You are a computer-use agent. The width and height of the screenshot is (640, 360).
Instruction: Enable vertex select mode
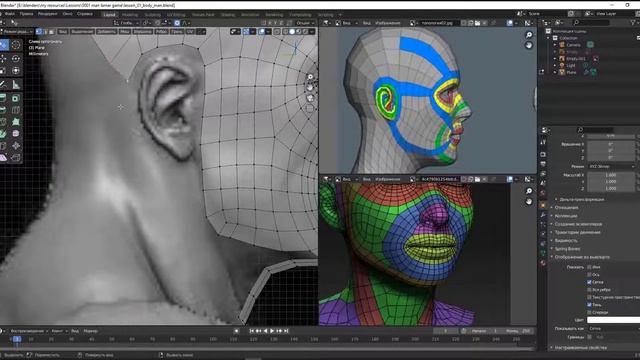38,31
